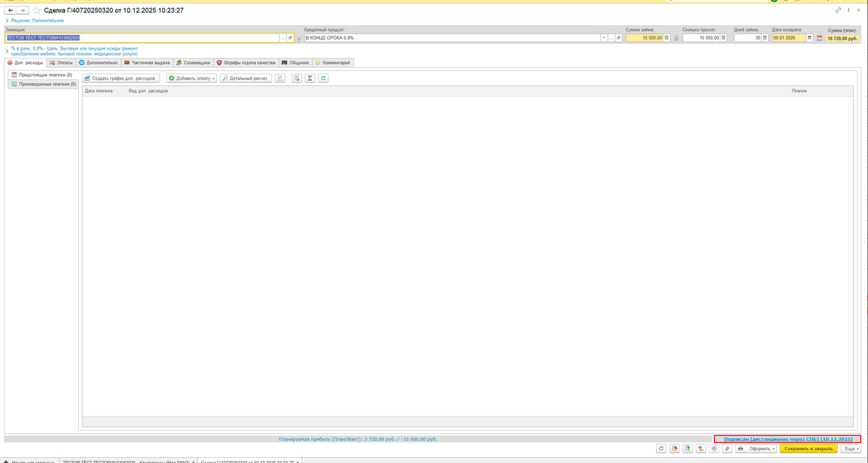
Task: Close the Сделка form with the x button
Action: pos(858,10)
